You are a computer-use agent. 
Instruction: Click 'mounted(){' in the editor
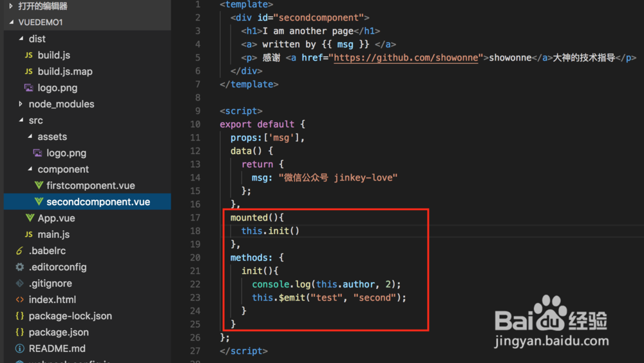(257, 217)
